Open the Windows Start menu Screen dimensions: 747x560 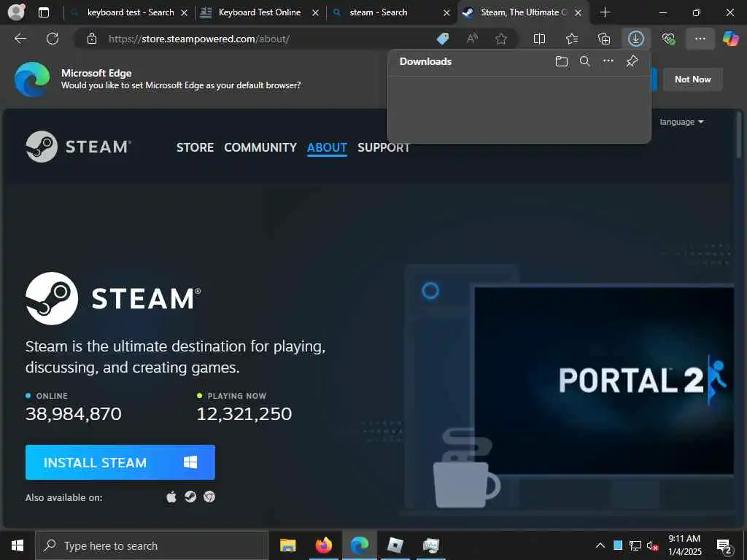(x=18, y=545)
